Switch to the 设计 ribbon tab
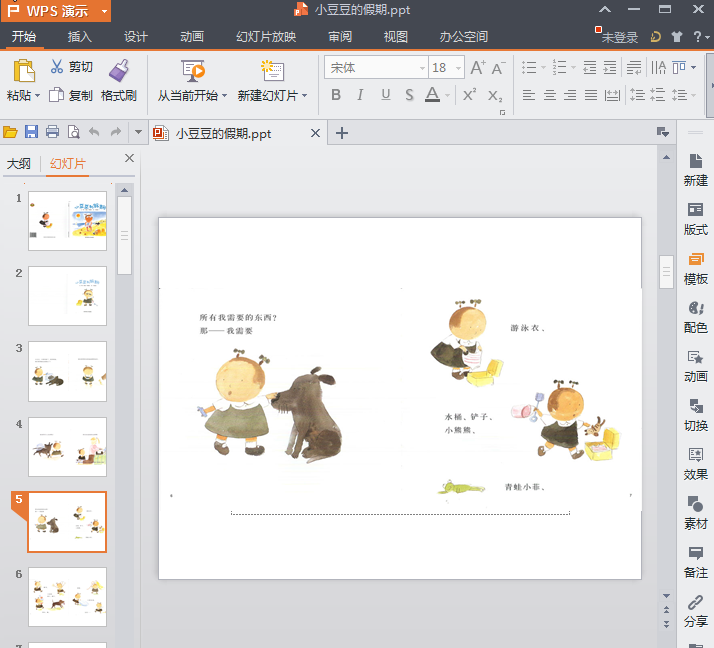714x648 pixels. (136, 36)
